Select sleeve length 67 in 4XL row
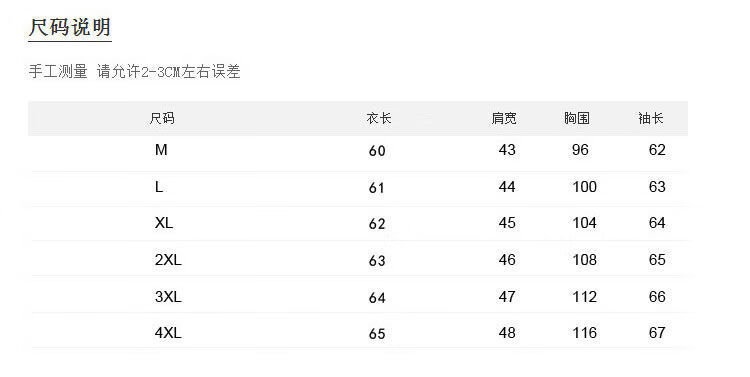This screenshot has height=377, width=750. [657, 333]
